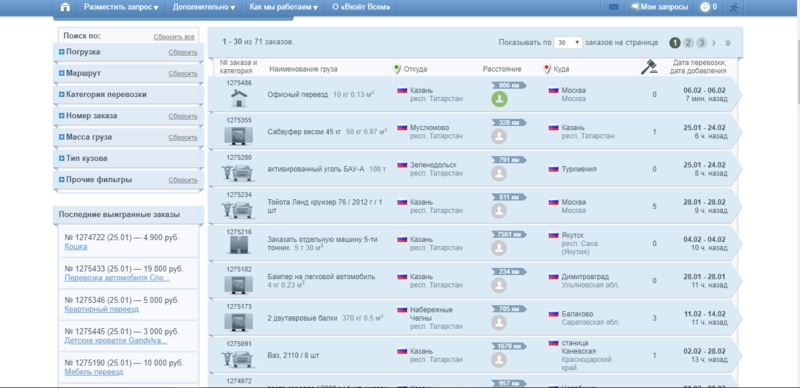Jump to last page double arrow
The height and width of the screenshot is (388, 800).
coord(728,43)
